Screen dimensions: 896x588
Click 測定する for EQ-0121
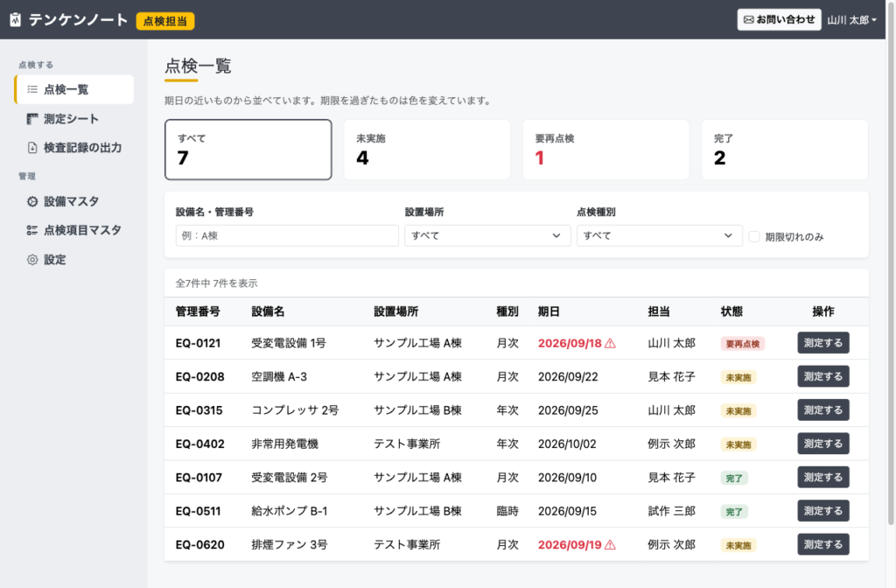coord(822,343)
